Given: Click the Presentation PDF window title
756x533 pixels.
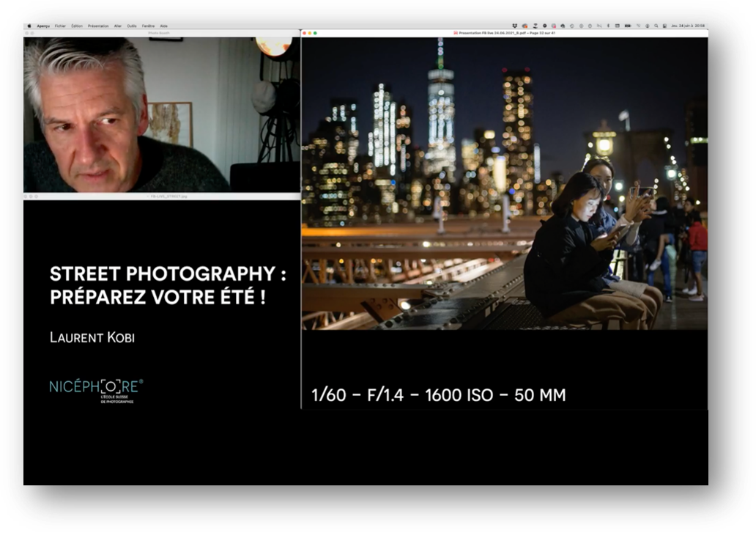Looking at the screenshot, I should pos(505,33).
